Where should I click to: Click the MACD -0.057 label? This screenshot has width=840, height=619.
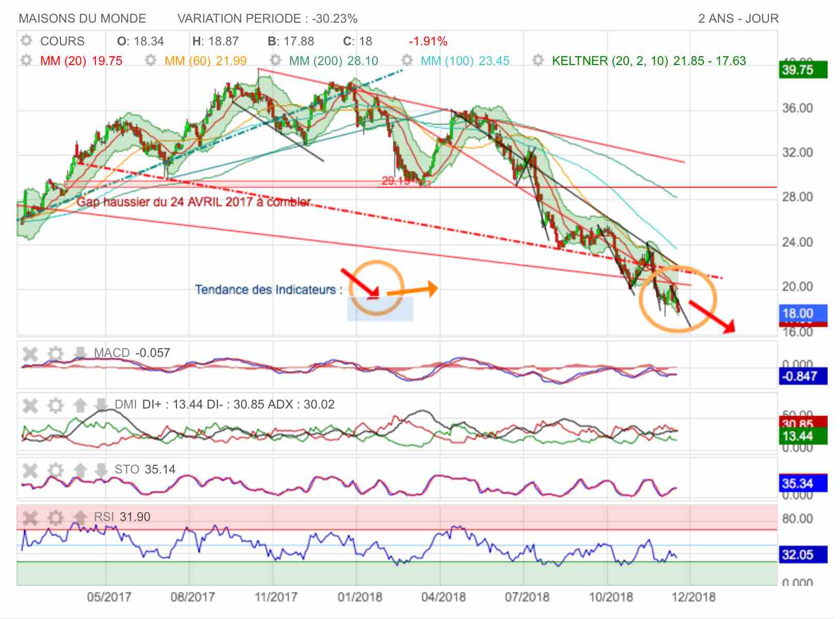pos(132,353)
